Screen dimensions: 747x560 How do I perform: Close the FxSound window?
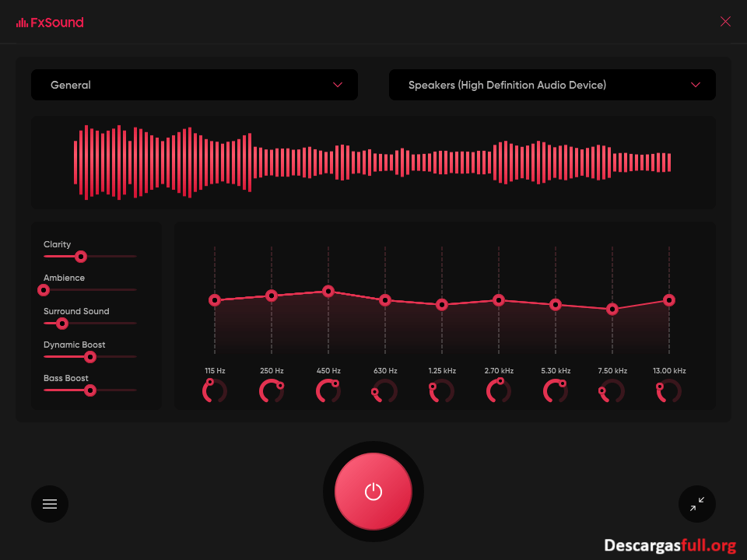pos(725,22)
